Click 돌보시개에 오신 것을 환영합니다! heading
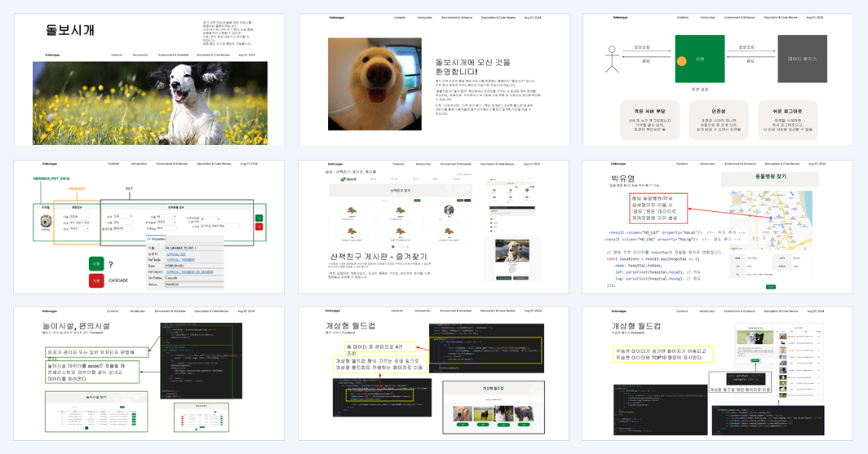Screen dimensions: 868x454 click(x=473, y=67)
